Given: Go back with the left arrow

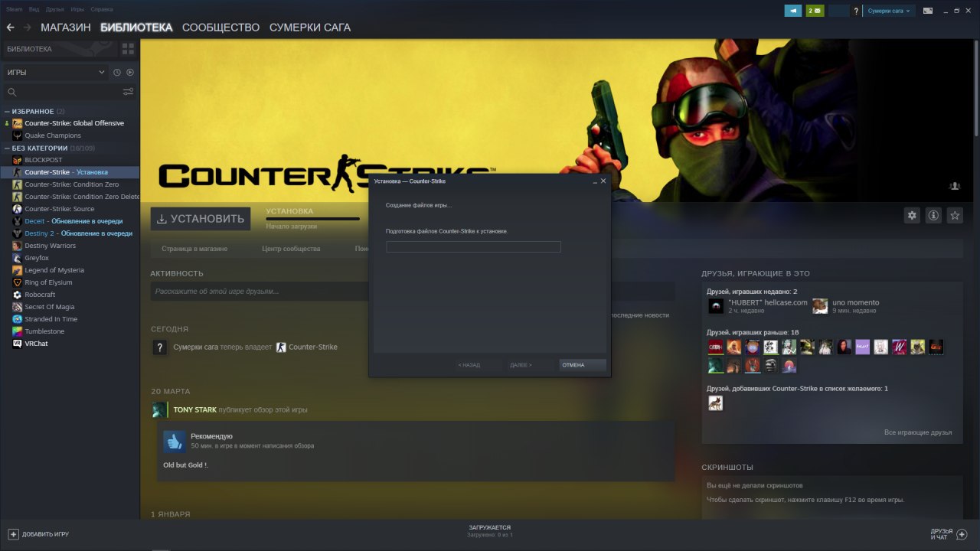Looking at the screenshot, I should [11, 28].
